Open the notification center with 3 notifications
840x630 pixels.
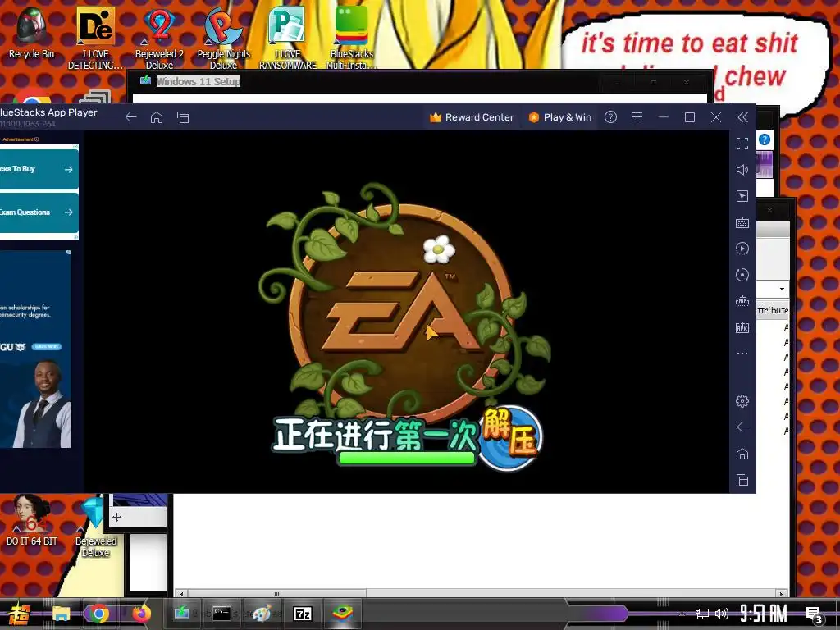pyautogui.click(x=815, y=615)
